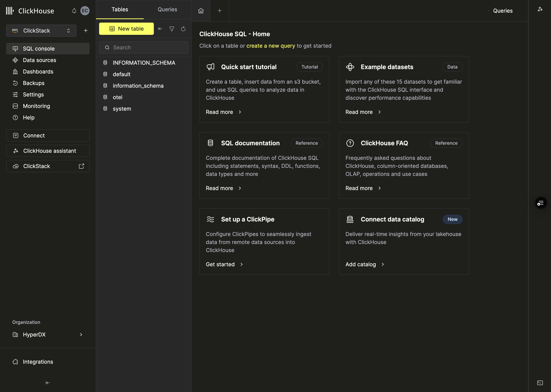
Task: Click the Quick start tutorial megaphone icon
Action: click(x=210, y=67)
